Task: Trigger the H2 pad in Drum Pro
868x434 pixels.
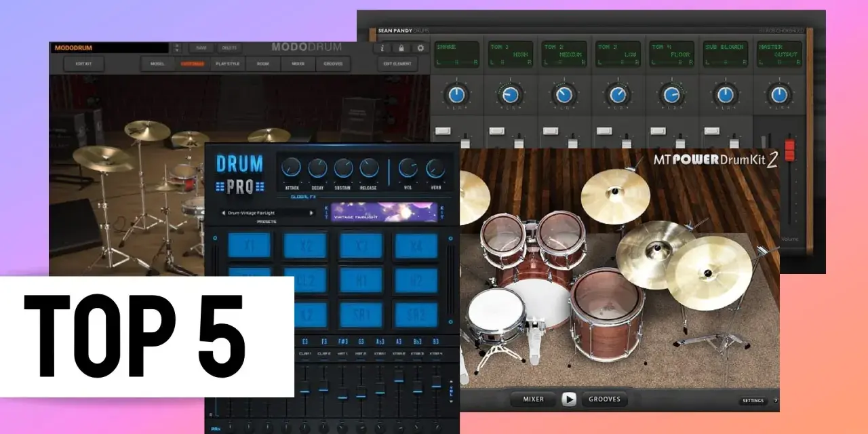Action: tap(416, 279)
